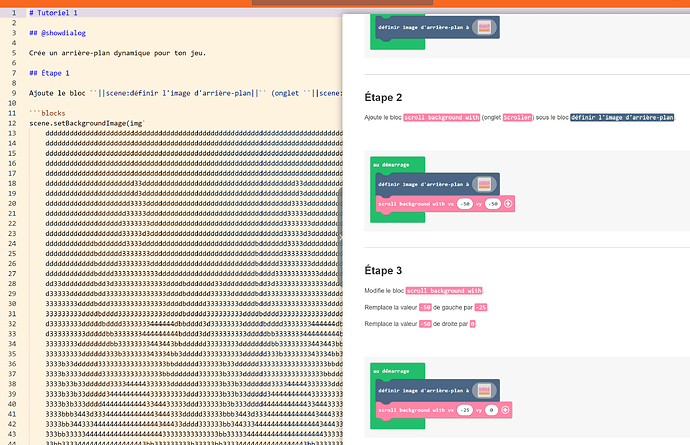Viewport: 690px width, 445px height.
Task: Click 'scroll background with' label in Étape 2 text
Action: tap(441, 118)
